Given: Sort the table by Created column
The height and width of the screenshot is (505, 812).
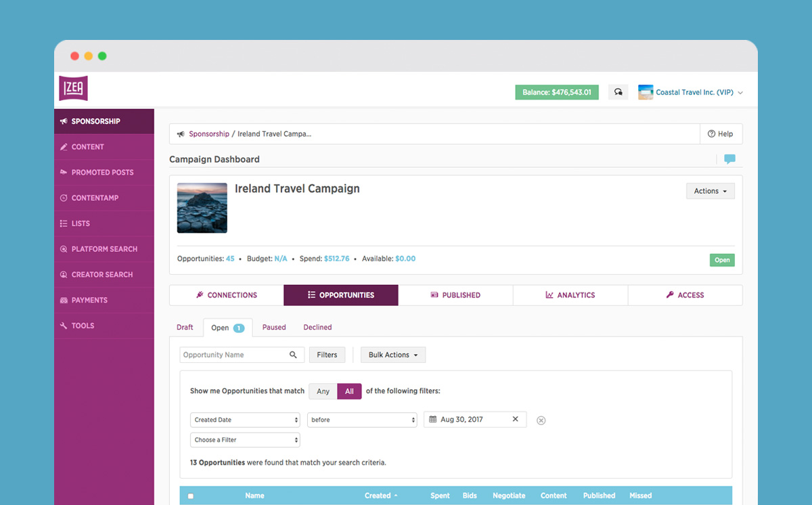Looking at the screenshot, I should click(381, 496).
